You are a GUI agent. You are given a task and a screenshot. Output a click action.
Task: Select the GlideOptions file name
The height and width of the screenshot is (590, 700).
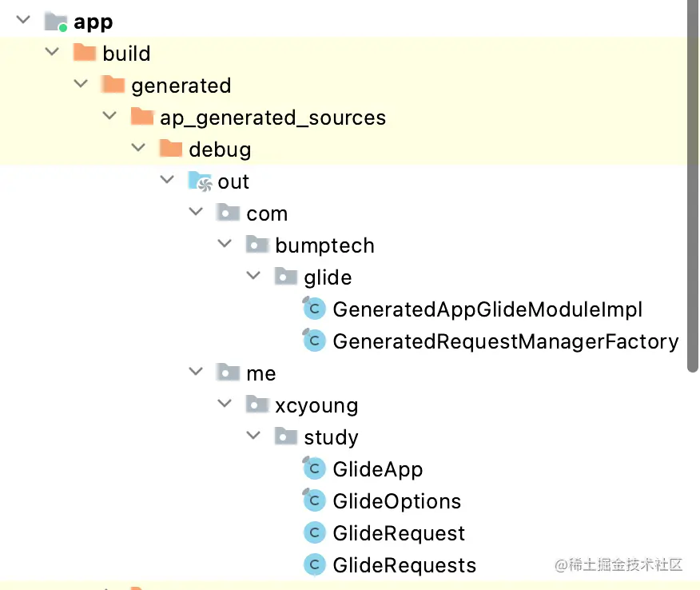click(397, 501)
